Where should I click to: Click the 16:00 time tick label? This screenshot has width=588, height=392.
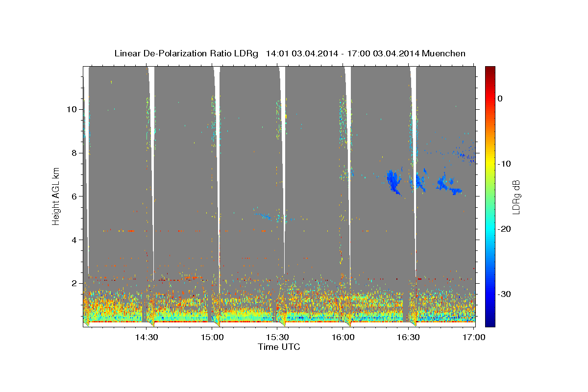click(343, 337)
